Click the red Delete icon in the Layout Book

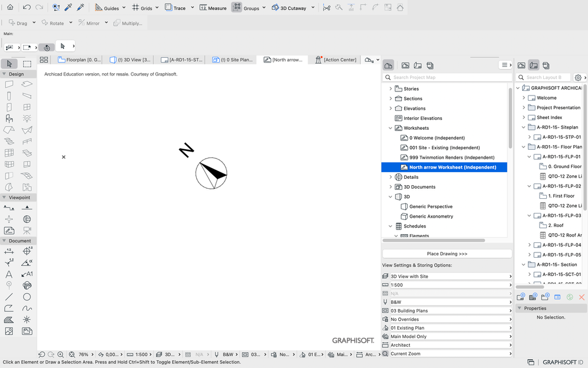coord(582,297)
